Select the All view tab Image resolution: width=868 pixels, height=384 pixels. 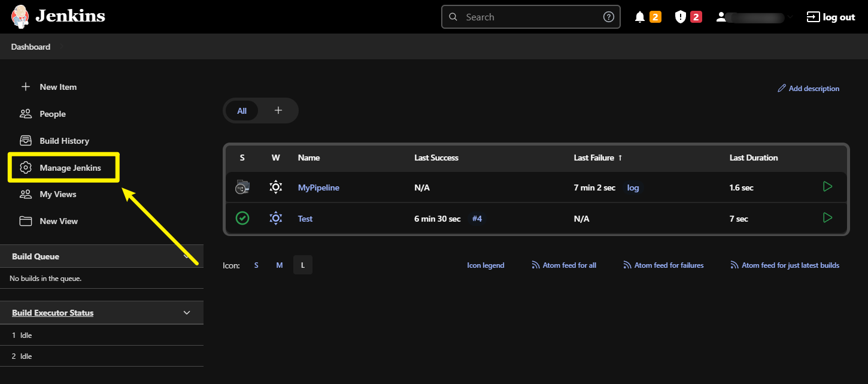click(242, 111)
